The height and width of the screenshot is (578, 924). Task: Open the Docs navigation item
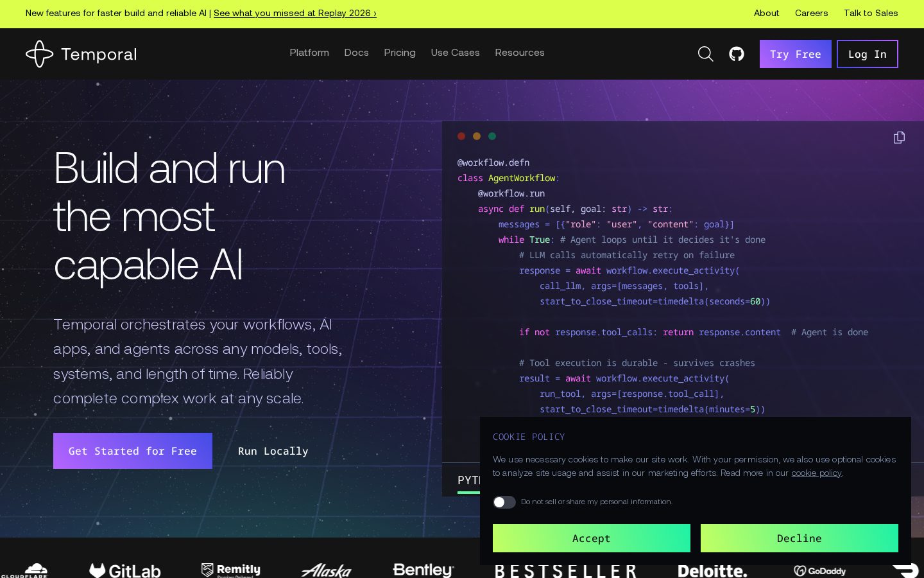[356, 53]
